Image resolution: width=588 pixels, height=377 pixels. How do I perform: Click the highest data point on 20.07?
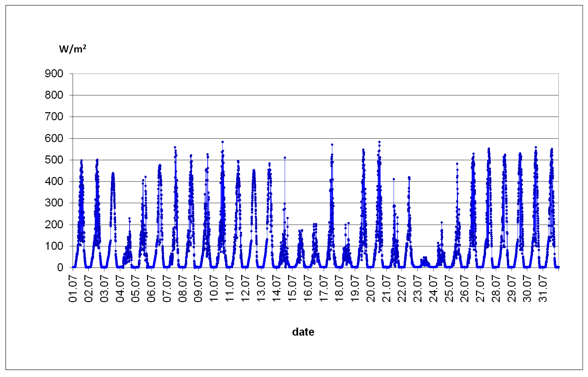(x=379, y=142)
